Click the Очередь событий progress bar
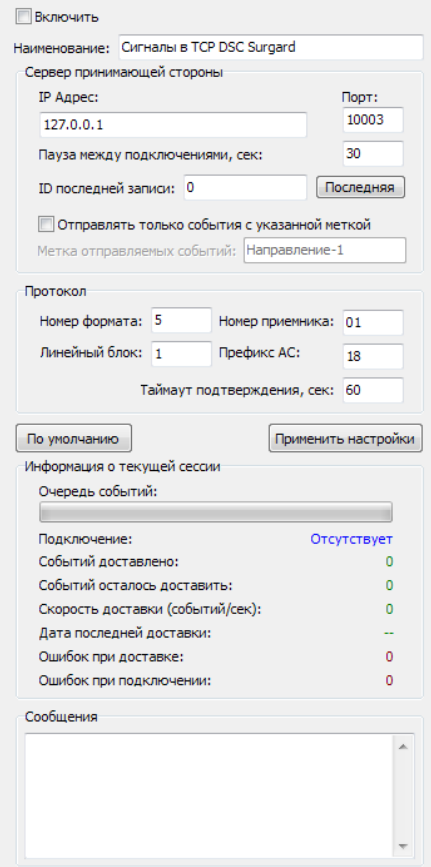 (x=216, y=512)
